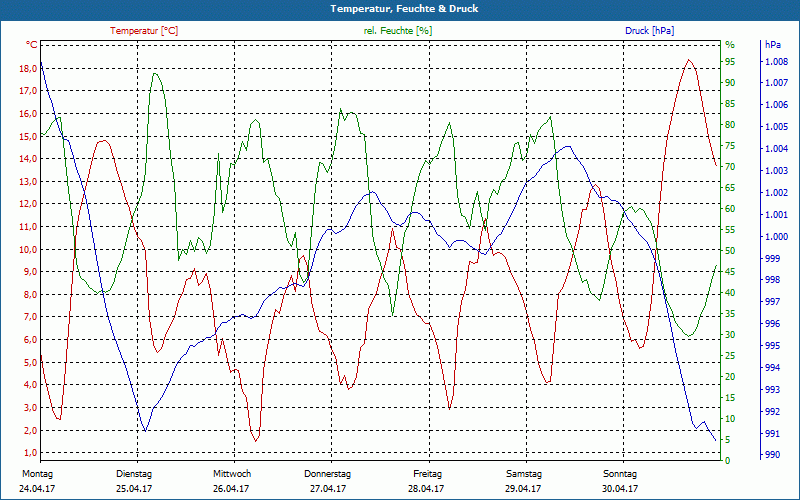Click the '1.007' pressure axis value
The image size is (800, 500).
[777, 83]
